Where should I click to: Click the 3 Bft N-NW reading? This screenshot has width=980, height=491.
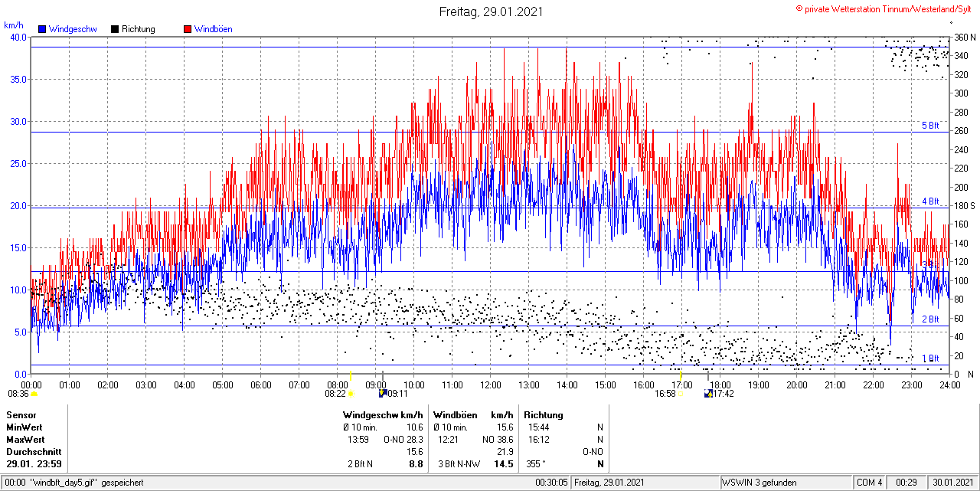pyautogui.click(x=459, y=464)
